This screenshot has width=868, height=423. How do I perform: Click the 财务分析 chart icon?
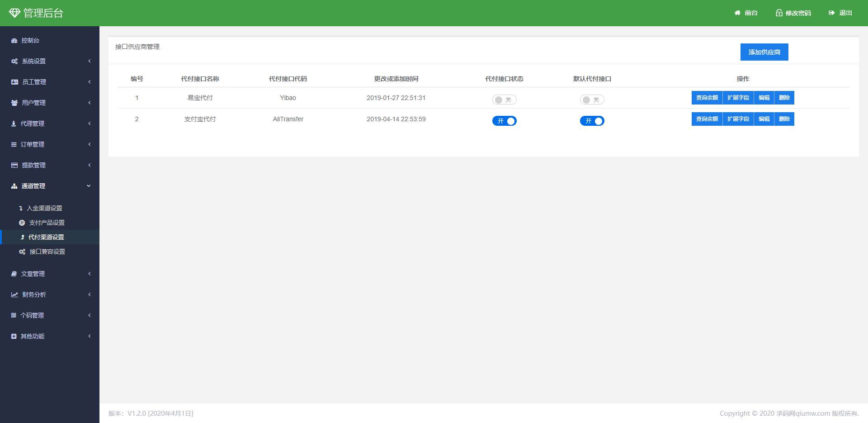coord(14,295)
